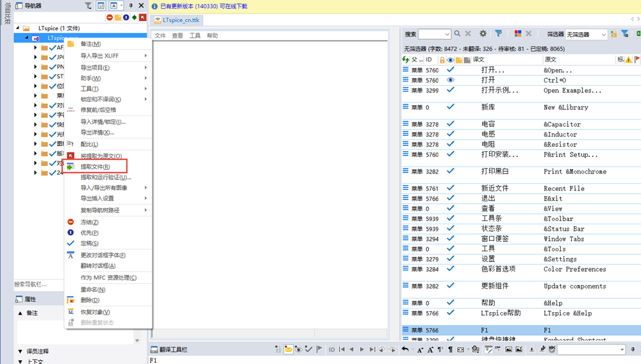The image size is (641, 364).
Task: Click the green arrow icon in navigator toolbar
Action: point(134,17)
